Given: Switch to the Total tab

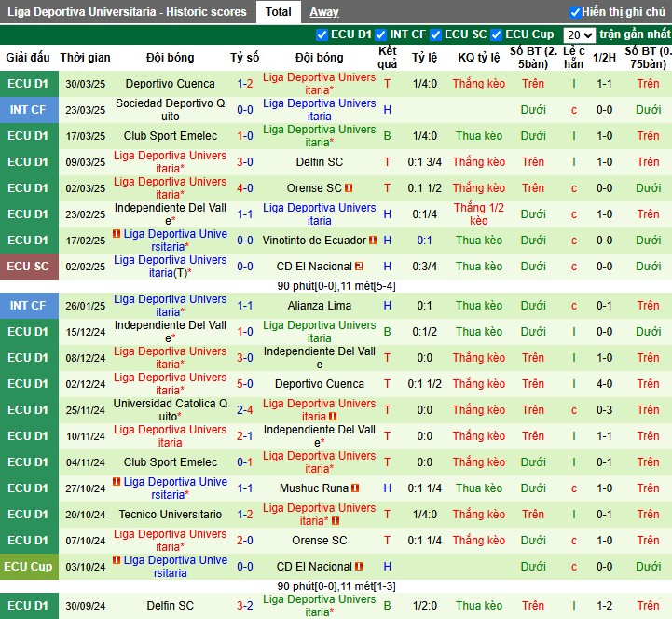Looking at the screenshot, I should (x=278, y=12).
